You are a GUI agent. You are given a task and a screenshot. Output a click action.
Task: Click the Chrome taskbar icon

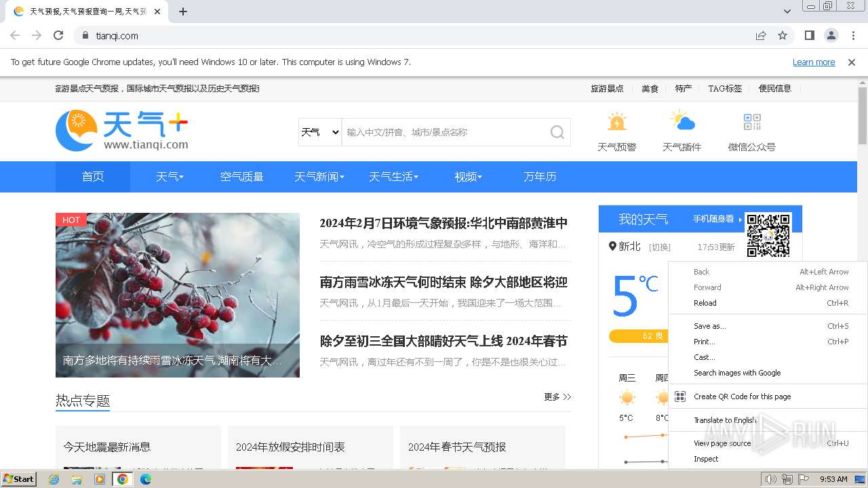123,479
